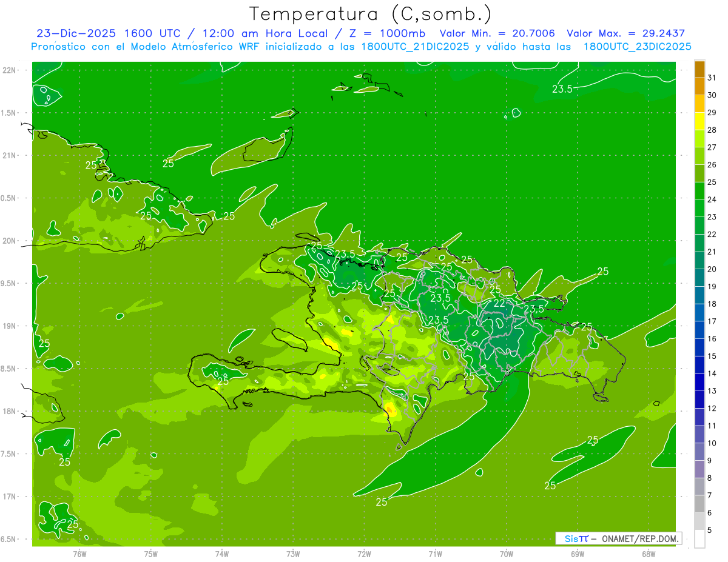Click the legend value "12"
Screen dimensions: 728x562
click(x=712, y=408)
